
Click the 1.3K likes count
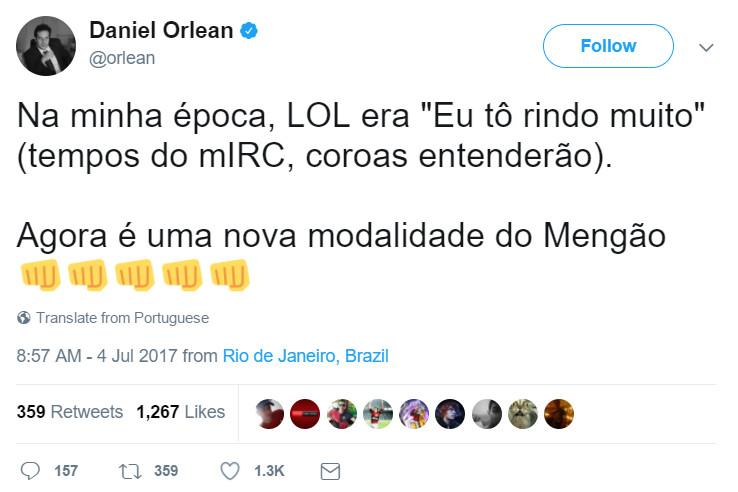[268, 470]
